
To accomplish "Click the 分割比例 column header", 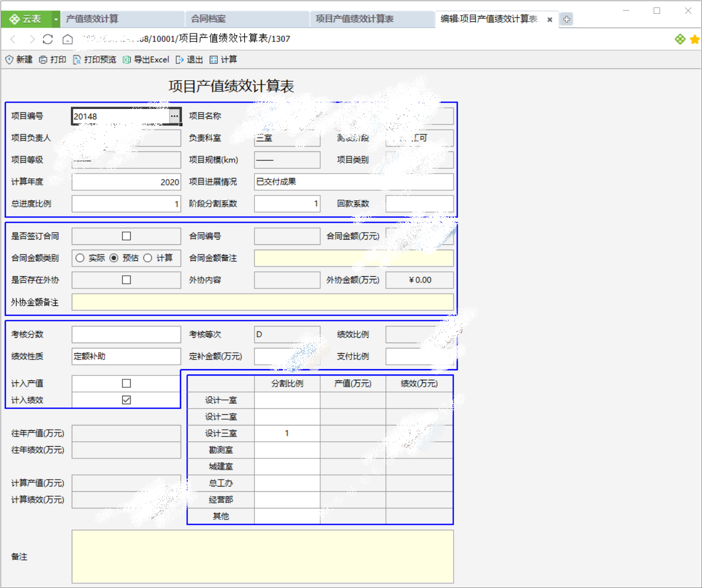I will (x=287, y=384).
